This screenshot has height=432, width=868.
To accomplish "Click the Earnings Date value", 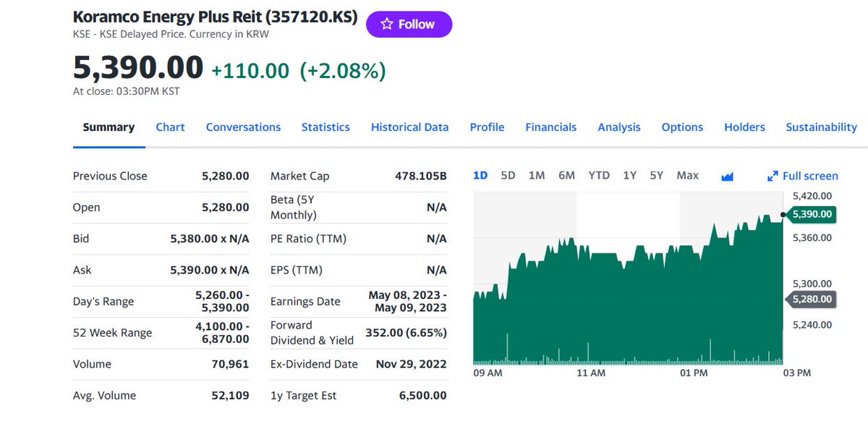I will click(x=407, y=301).
